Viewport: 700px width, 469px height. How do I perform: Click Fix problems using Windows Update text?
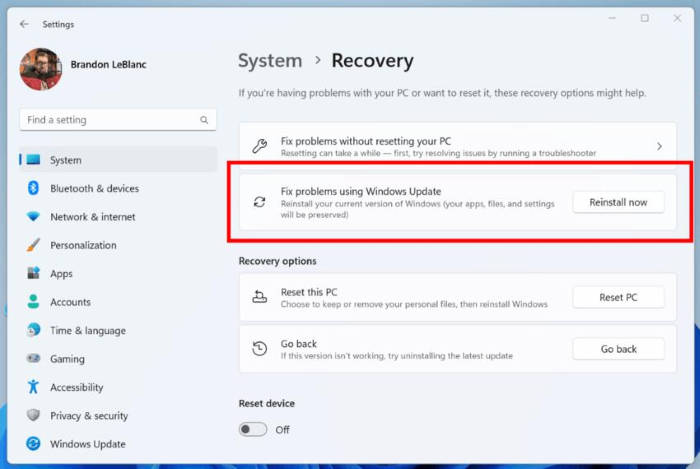tap(361, 191)
